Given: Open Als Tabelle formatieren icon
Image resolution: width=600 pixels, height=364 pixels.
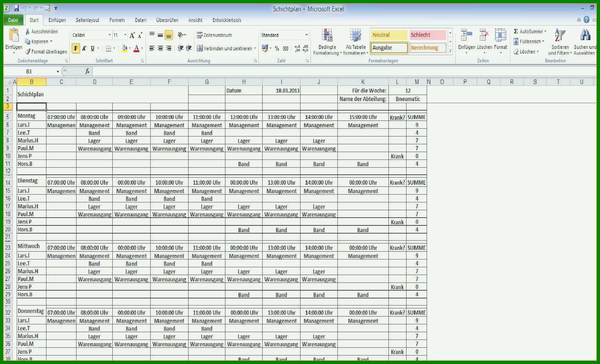Looking at the screenshot, I should click(x=355, y=35).
